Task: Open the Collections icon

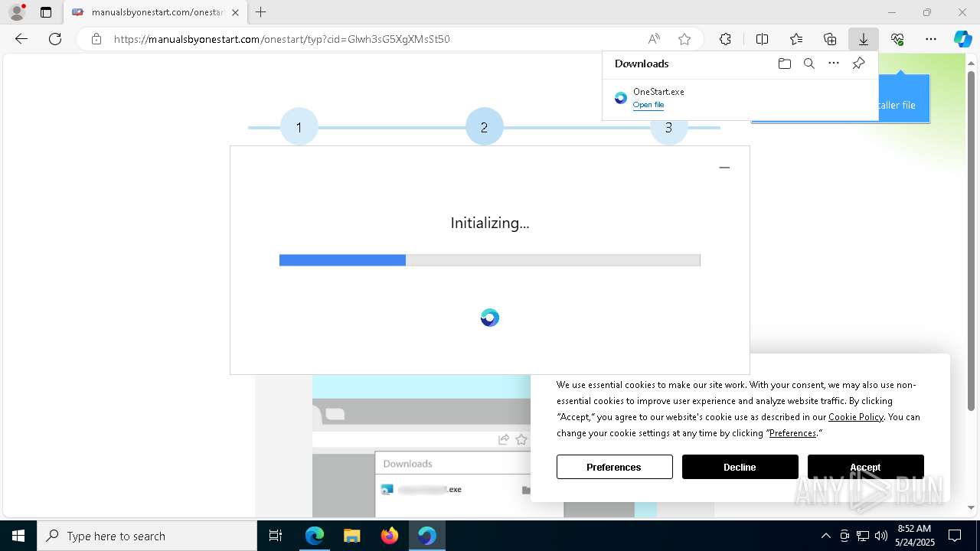Action: click(830, 39)
